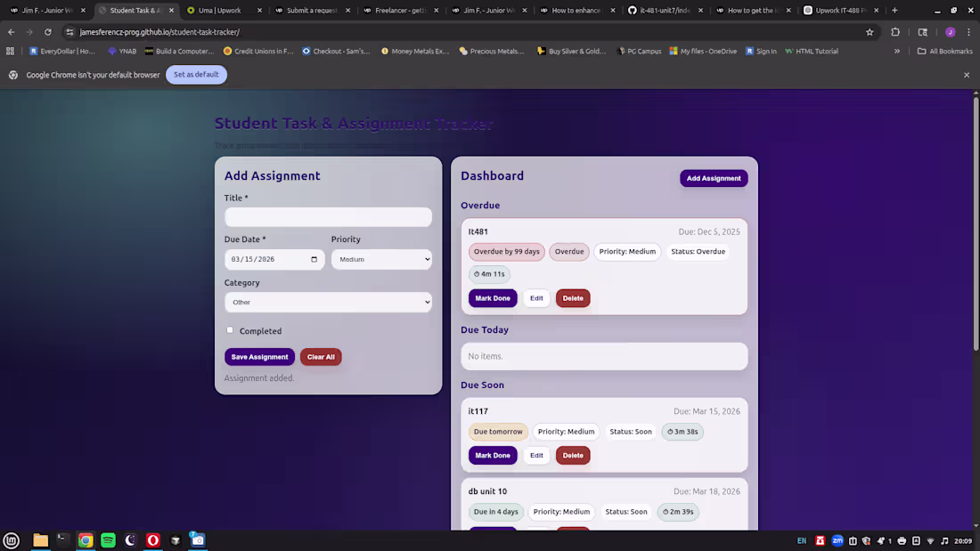The height and width of the screenshot is (551, 980).
Task: Bookmark this page with the address bar star
Action: [x=870, y=30]
